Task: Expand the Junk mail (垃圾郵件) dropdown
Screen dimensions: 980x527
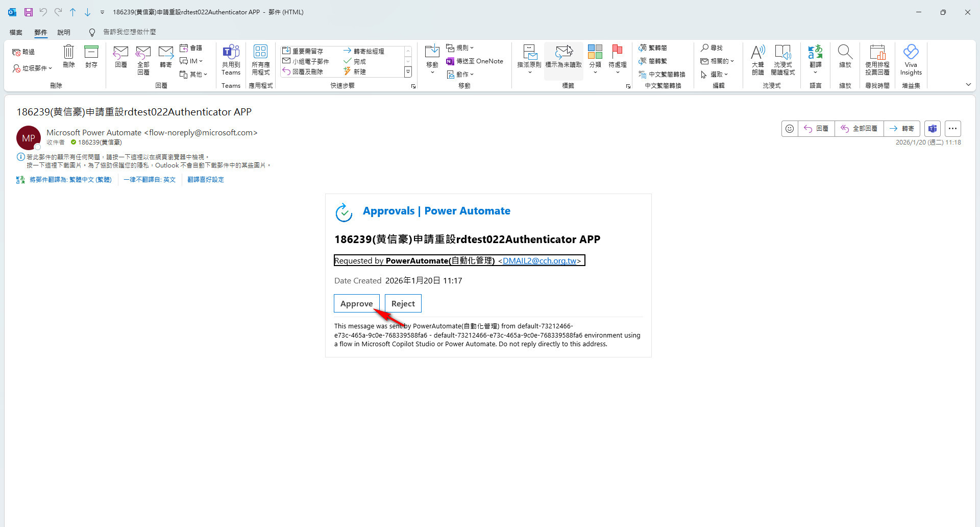Action: tap(33, 68)
